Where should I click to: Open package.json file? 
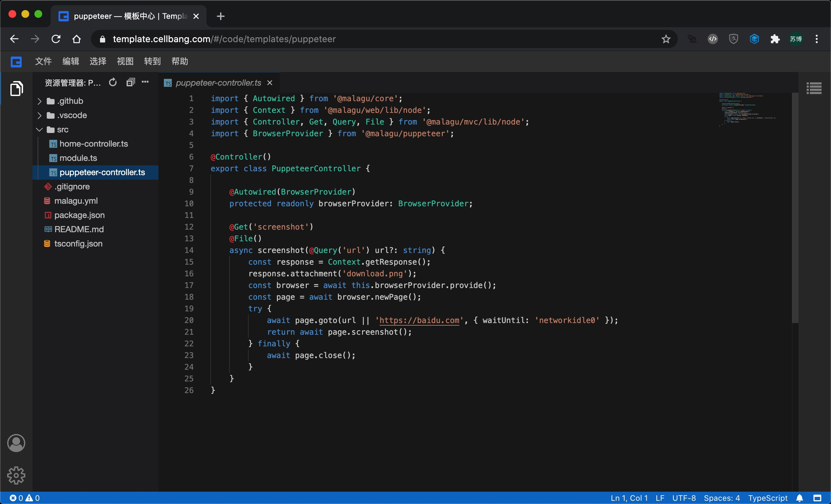tap(95, 215)
